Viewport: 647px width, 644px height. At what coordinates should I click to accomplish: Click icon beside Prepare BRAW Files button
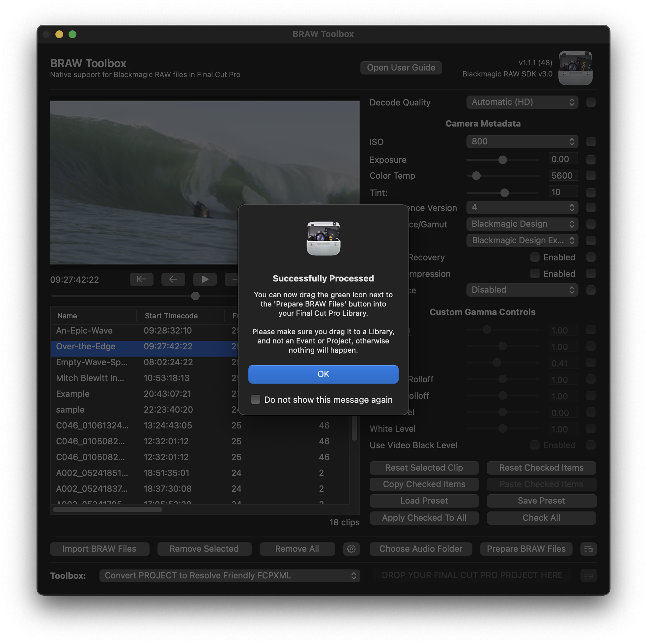(588, 549)
